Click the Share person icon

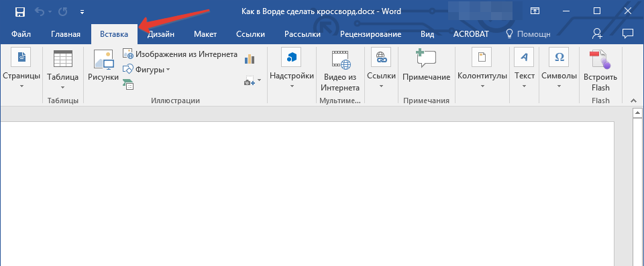[x=597, y=34]
